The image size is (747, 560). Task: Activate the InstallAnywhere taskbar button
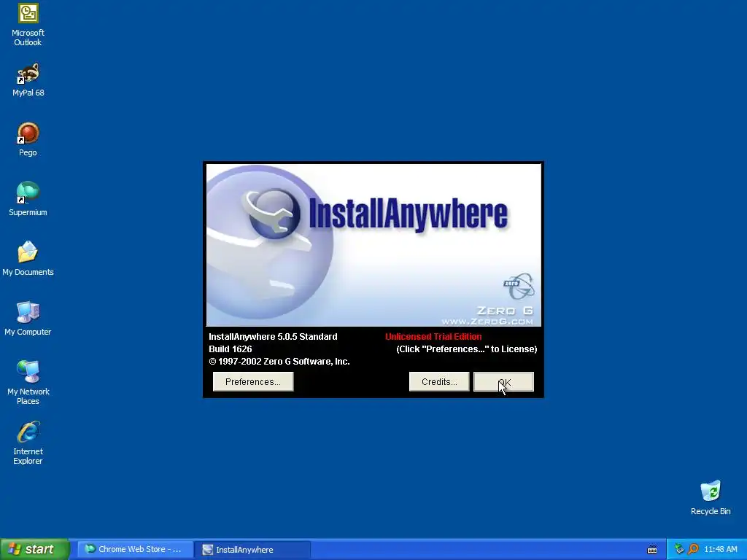(x=252, y=550)
